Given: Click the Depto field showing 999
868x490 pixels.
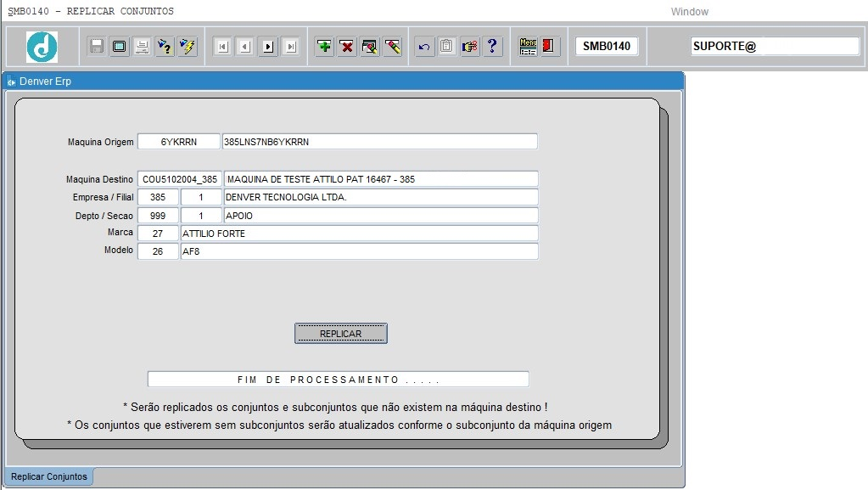Looking at the screenshot, I should 158,216.
